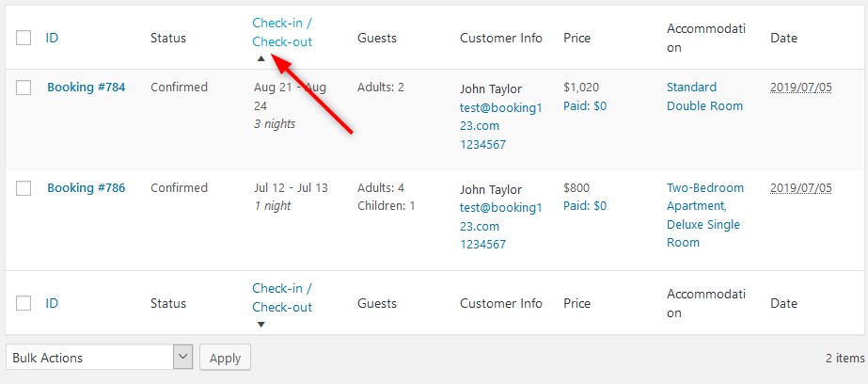This screenshot has width=868, height=384.
Task: Apply the selected bulk action
Action: pos(225,358)
